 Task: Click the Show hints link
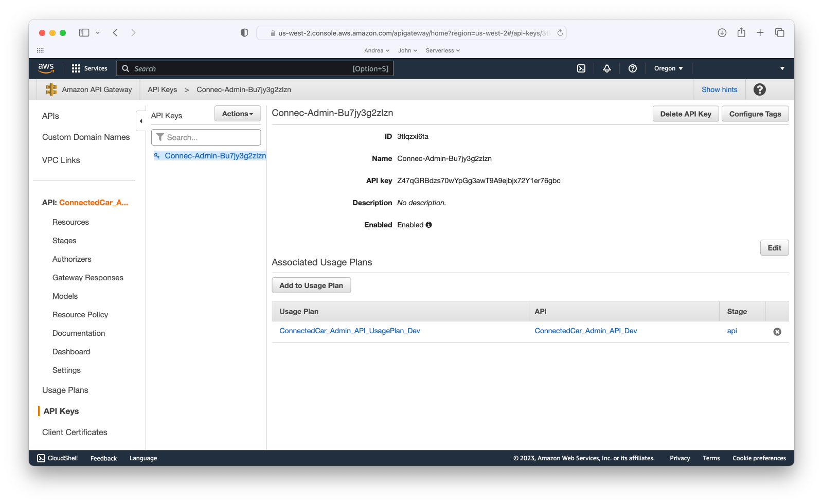tap(720, 89)
